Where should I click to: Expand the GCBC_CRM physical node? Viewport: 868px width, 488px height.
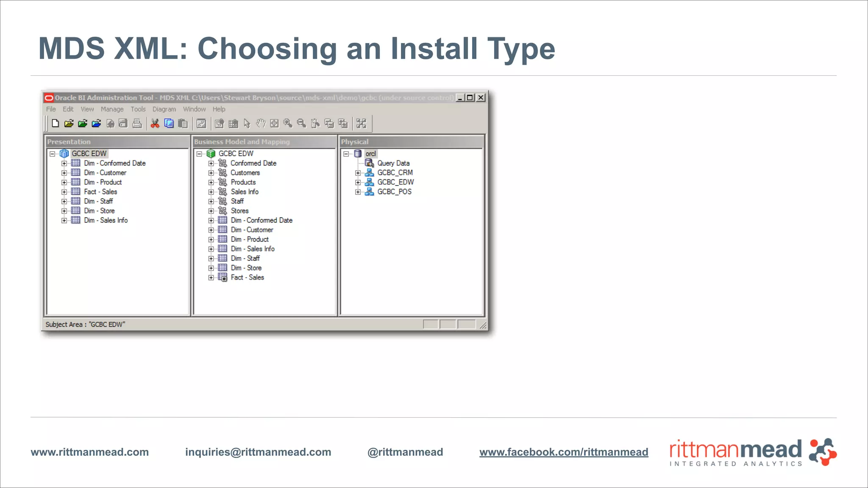358,173
